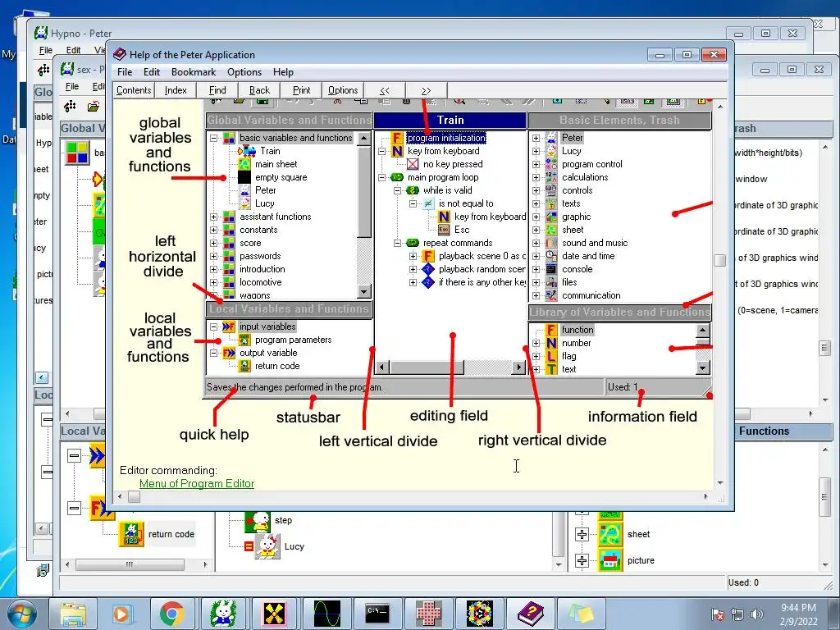Open Windows Media Player from taskbar
This screenshot has width=840, height=630.
[x=121, y=614]
